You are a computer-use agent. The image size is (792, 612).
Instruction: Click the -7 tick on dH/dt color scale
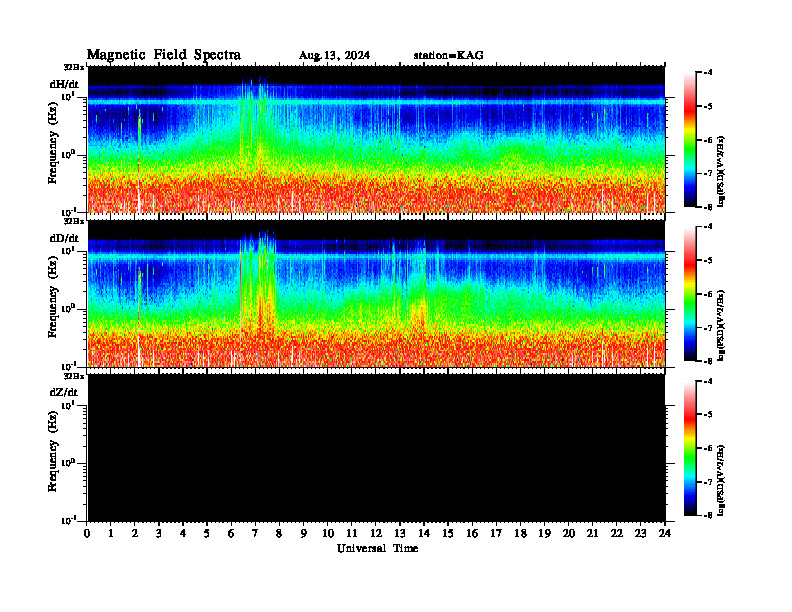point(709,173)
